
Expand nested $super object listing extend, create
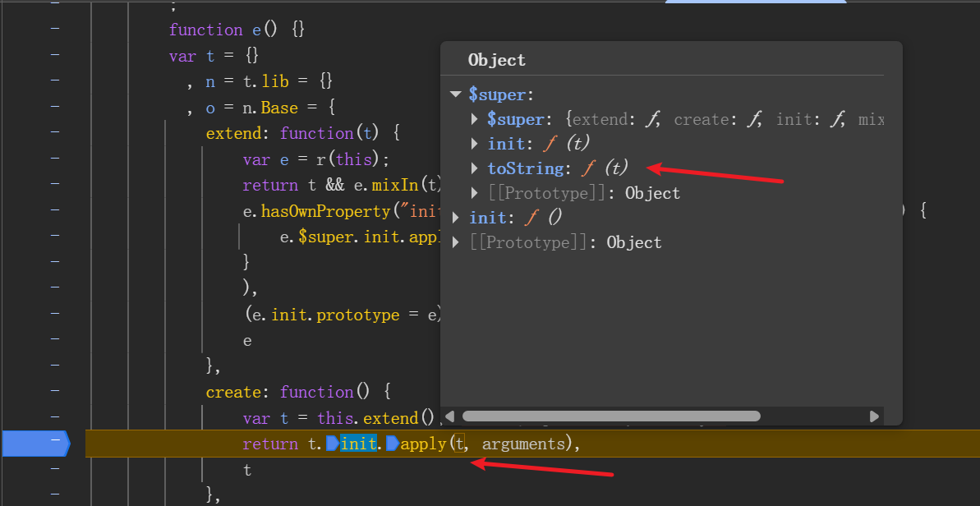475,119
